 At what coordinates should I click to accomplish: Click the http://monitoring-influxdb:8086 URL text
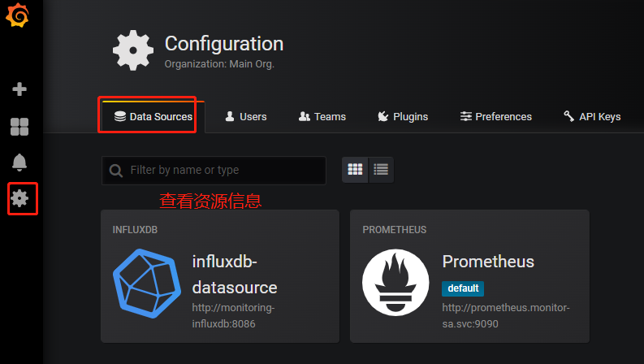pos(233,315)
